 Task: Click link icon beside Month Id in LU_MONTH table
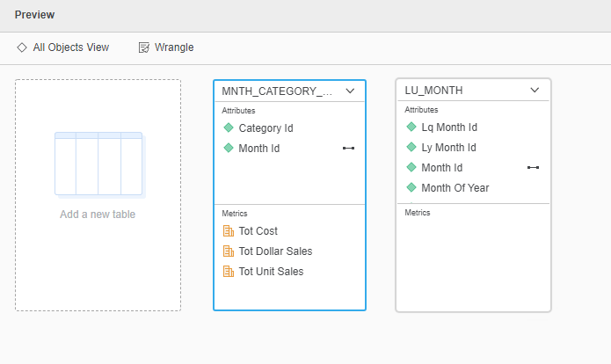click(533, 167)
